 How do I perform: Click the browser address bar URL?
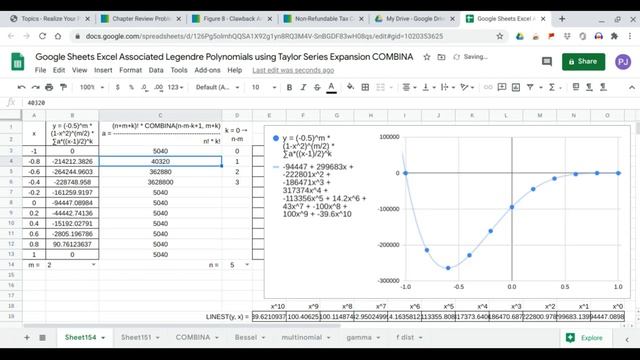pos(264,36)
